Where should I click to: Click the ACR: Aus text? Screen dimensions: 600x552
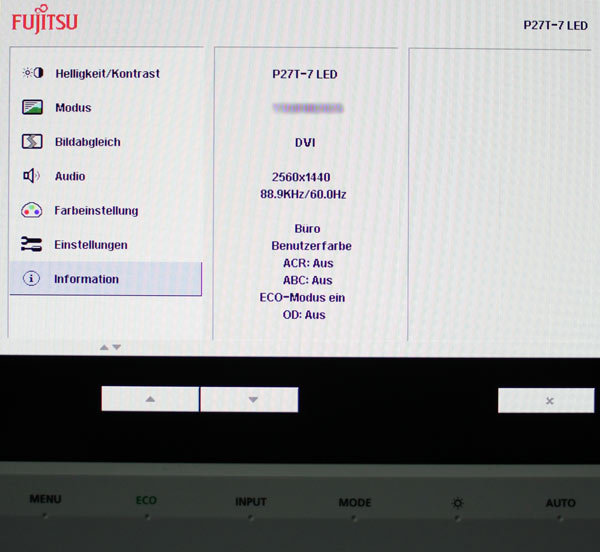pos(308,263)
